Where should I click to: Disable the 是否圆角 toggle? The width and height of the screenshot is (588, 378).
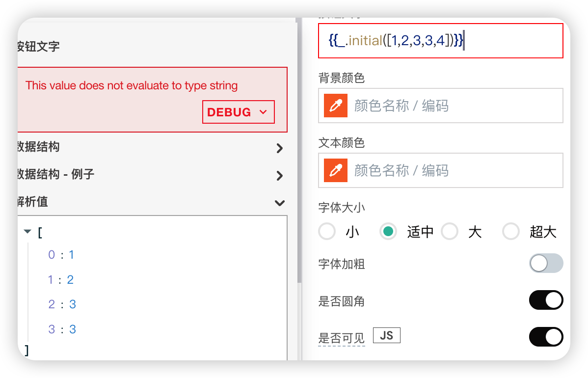point(546,300)
